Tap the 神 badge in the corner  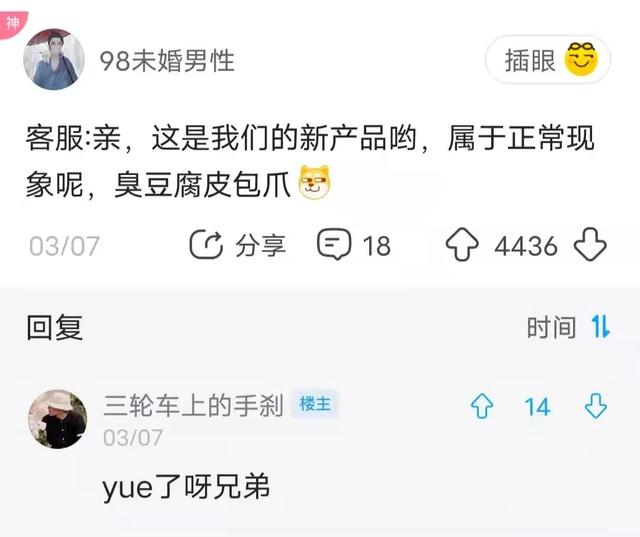13,24
